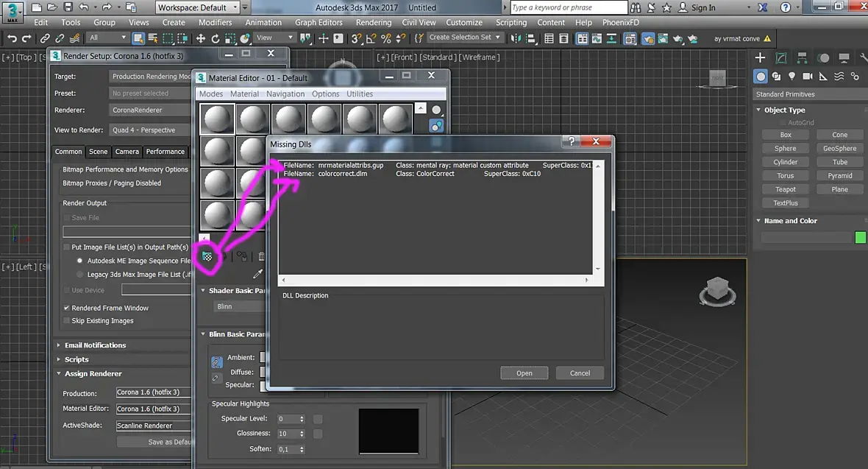The image size is (868, 469).
Task: Click the Mirror tool icon
Action: 516,38
